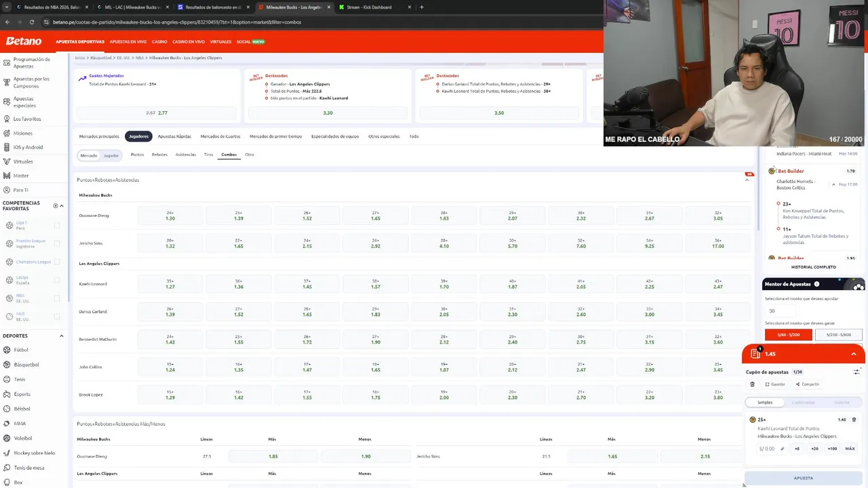868x488 pixels.
Task: Collapse bet slip header chevron
Action: pos(854,354)
